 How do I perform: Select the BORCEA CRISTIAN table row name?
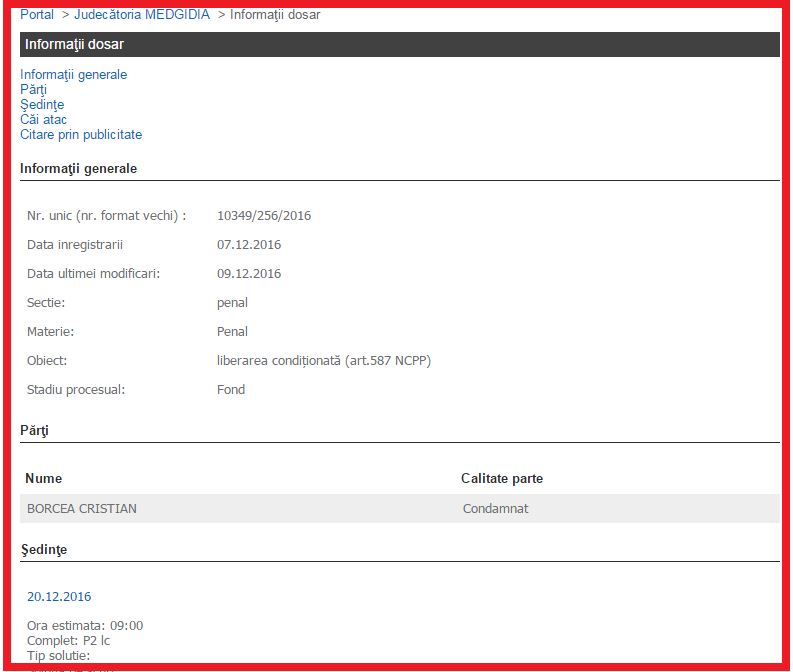82,509
